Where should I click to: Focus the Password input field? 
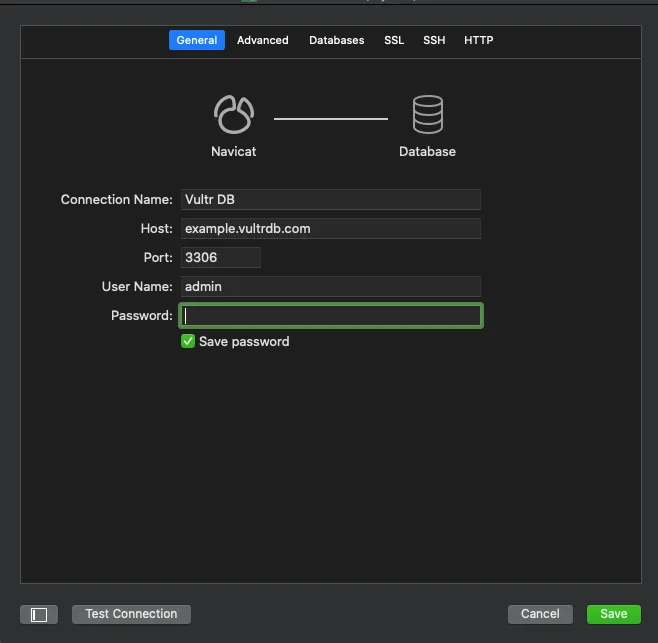pyautogui.click(x=331, y=316)
